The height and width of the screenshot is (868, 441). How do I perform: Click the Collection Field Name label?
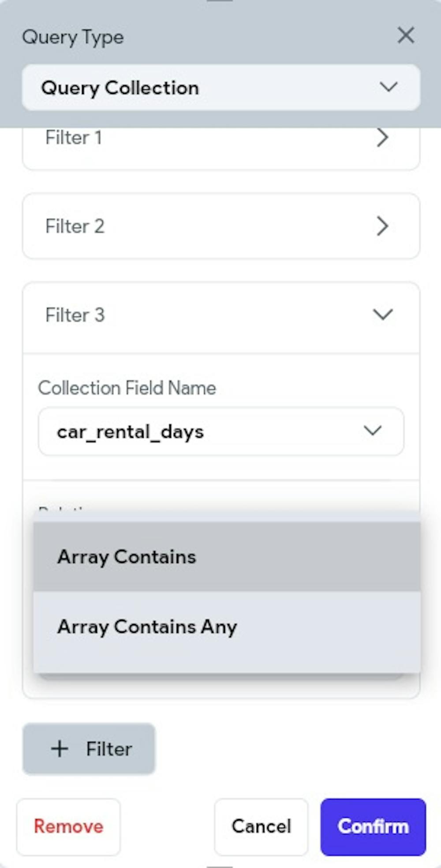127,388
